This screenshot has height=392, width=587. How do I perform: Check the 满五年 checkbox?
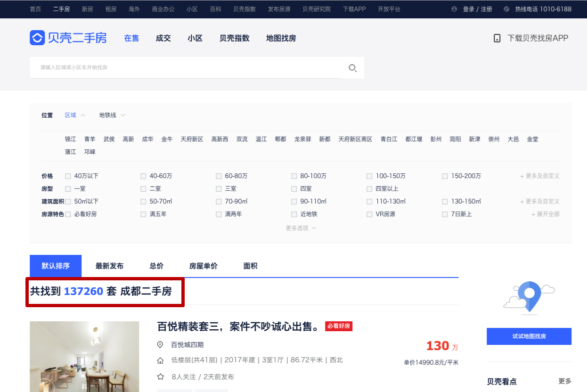tap(143, 214)
